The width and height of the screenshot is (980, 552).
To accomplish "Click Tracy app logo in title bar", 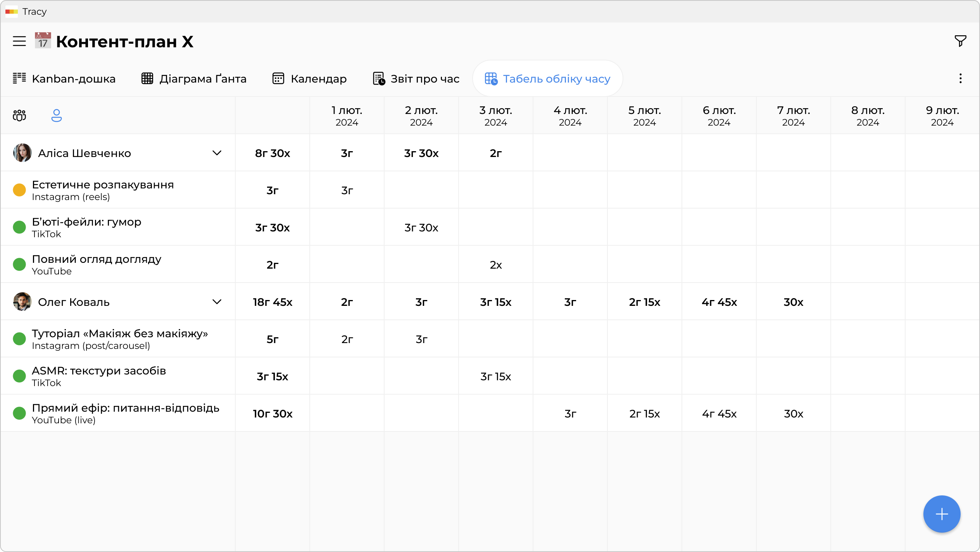I will [x=12, y=12].
